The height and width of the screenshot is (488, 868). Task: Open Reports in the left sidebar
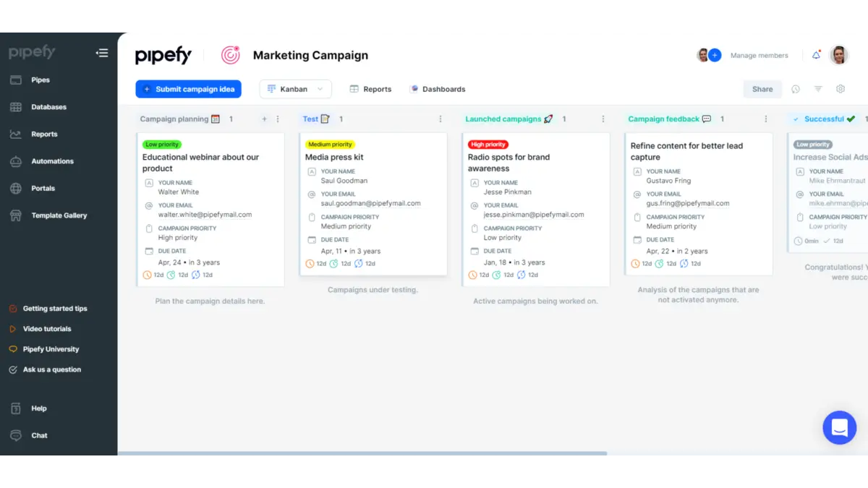coord(44,134)
